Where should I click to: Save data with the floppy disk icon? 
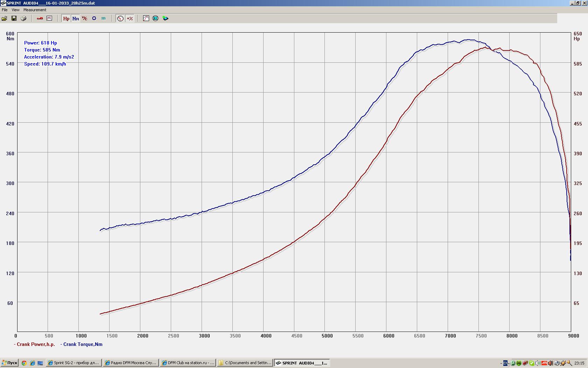coord(14,18)
